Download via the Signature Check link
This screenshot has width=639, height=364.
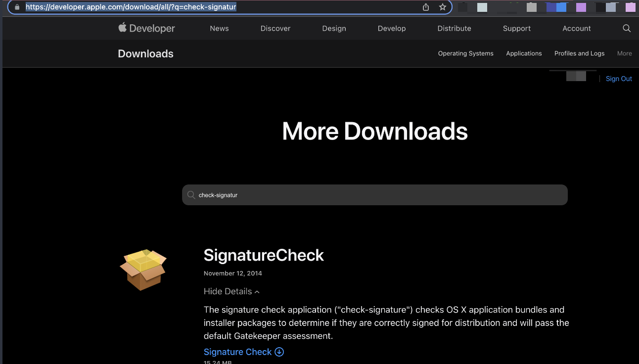pos(238,352)
